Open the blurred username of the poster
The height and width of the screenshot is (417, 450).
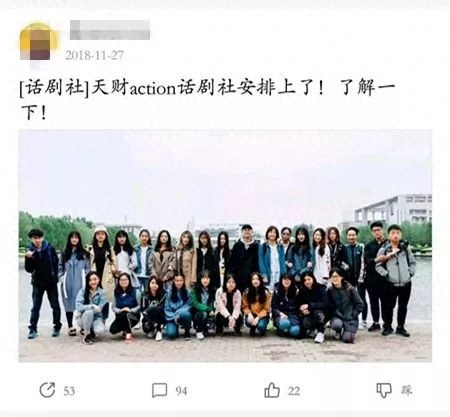110,30
